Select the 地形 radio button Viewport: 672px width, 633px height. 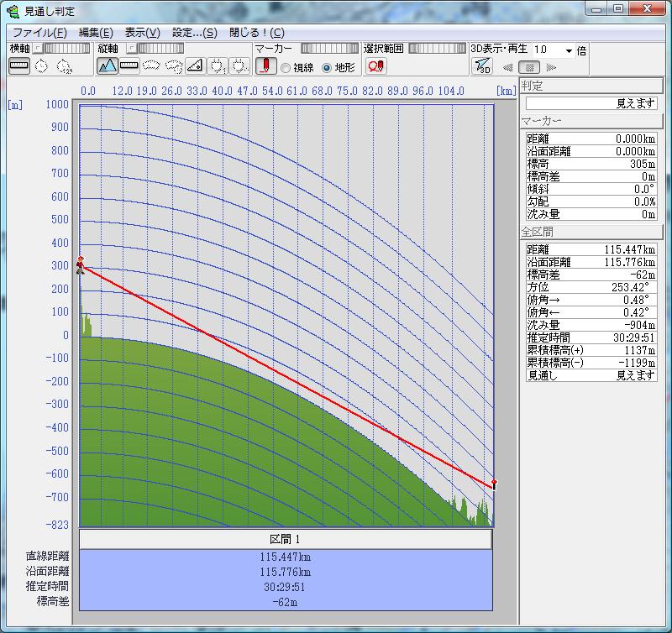pos(327,68)
